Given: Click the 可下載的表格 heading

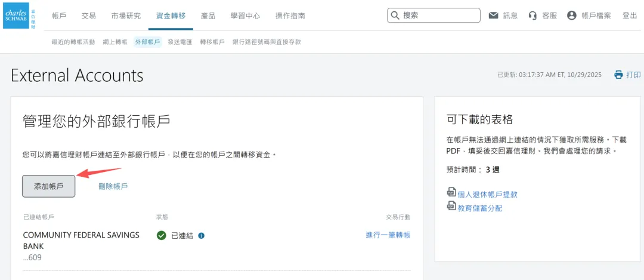Looking at the screenshot, I should 479,119.
